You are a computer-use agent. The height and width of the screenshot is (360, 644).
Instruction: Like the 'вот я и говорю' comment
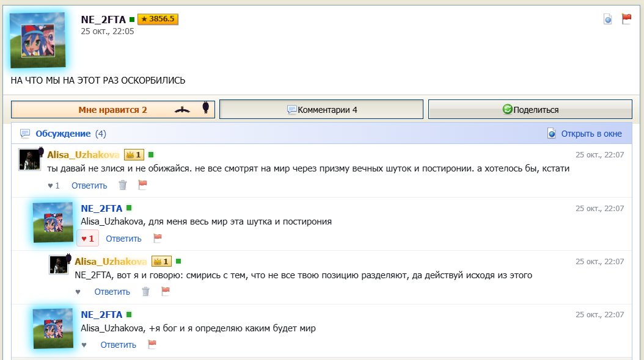(x=78, y=292)
